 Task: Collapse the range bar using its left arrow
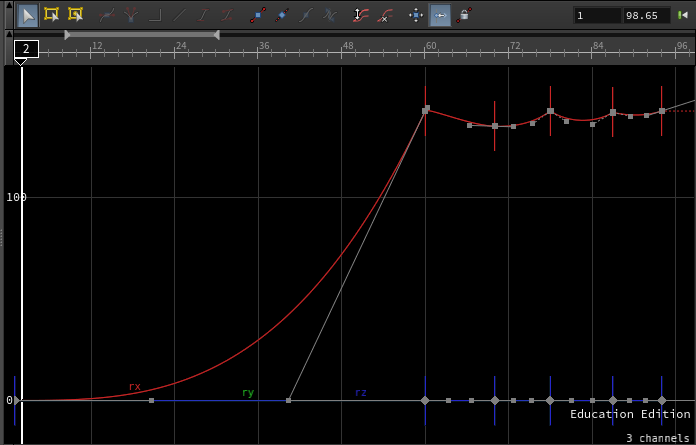9,34
